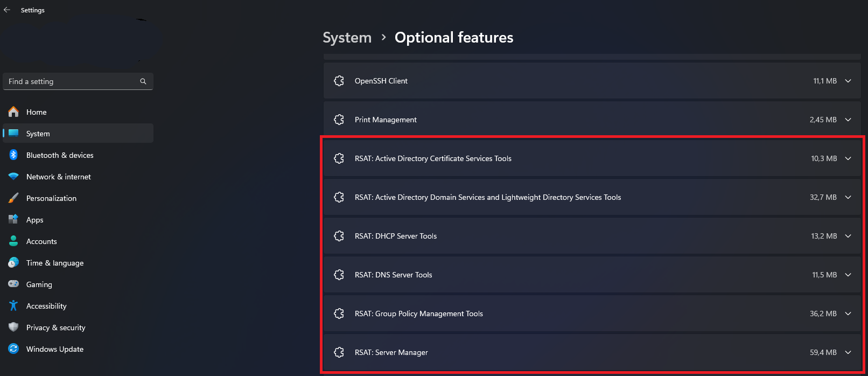Click the back arrow in Settings title bar
This screenshot has width=868, height=376.
(7, 10)
